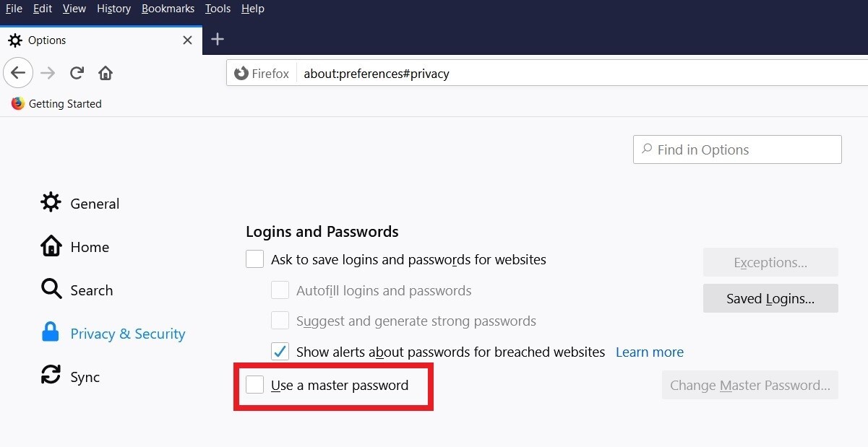Open the General settings gear icon

click(51, 203)
